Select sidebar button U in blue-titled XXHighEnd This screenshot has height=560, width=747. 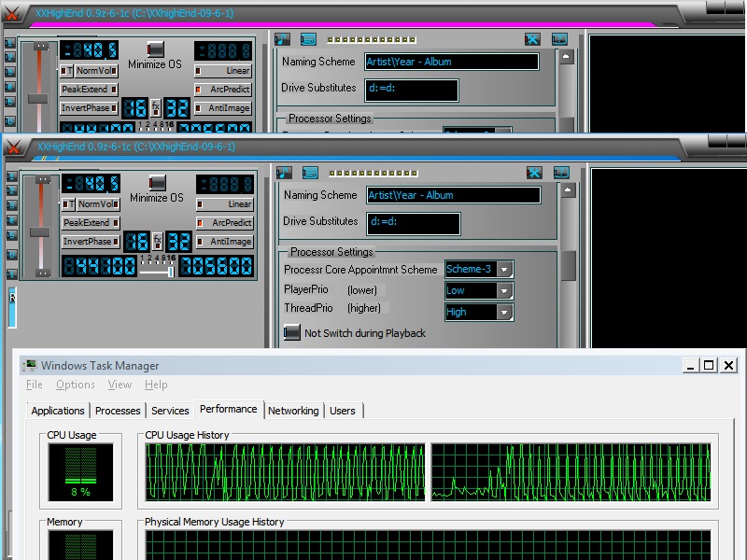[12, 254]
